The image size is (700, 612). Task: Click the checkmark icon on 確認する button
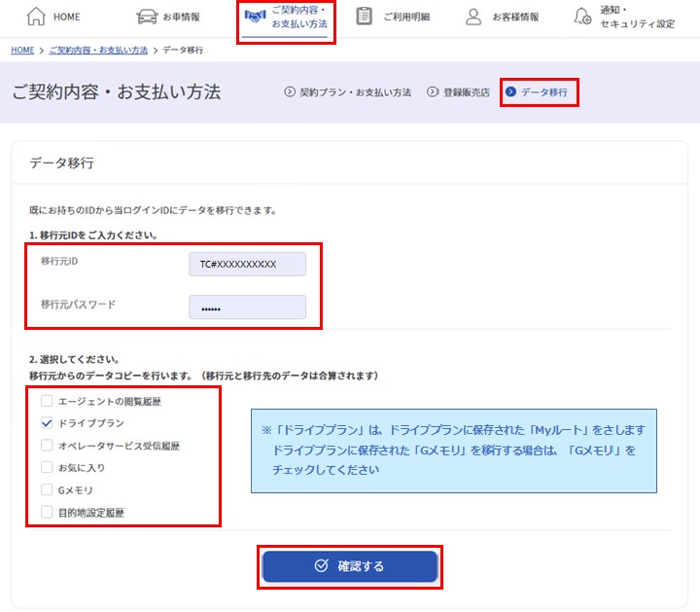click(x=322, y=565)
